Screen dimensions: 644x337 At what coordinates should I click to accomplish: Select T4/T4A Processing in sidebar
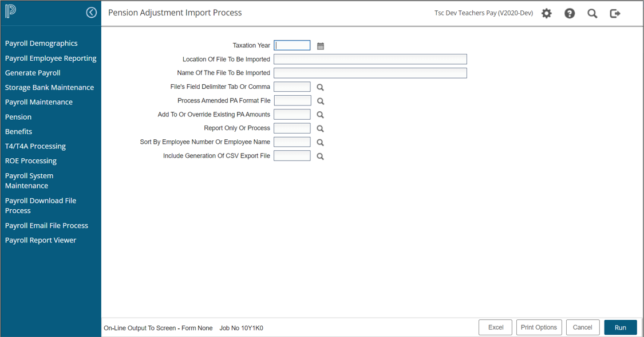(35, 146)
